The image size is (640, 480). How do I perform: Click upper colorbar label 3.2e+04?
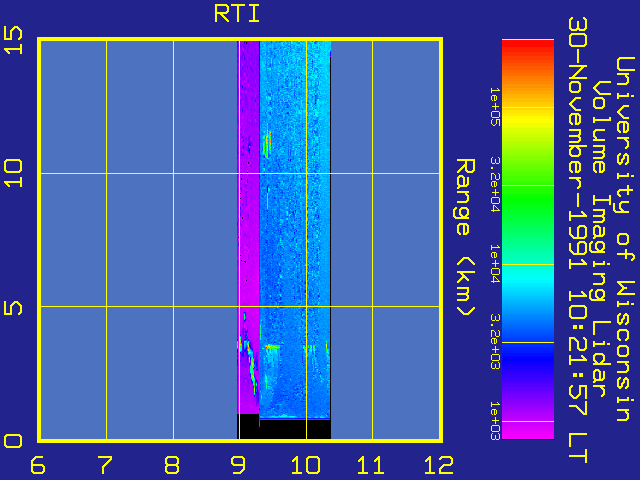point(494,184)
